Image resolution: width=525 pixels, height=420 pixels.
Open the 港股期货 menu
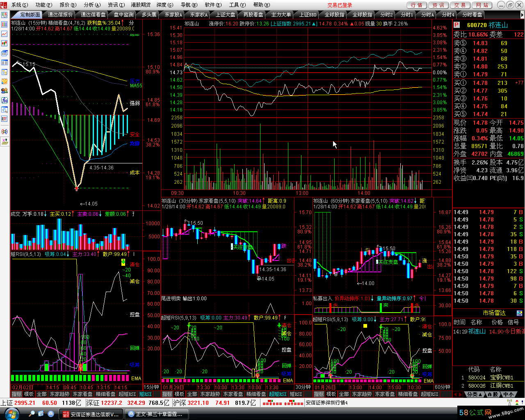point(141,5)
